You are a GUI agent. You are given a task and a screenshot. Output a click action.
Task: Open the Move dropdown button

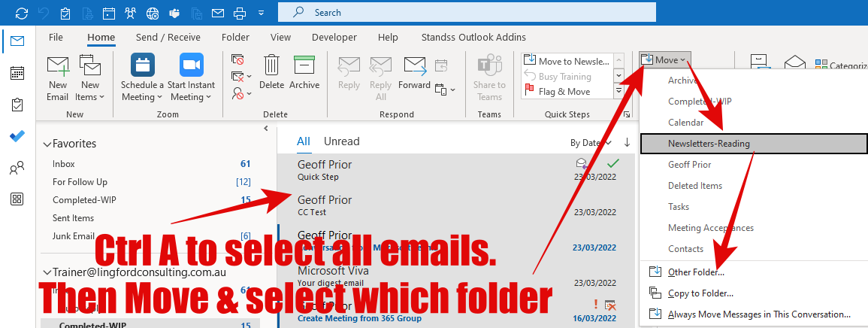click(x=664, y=60)
